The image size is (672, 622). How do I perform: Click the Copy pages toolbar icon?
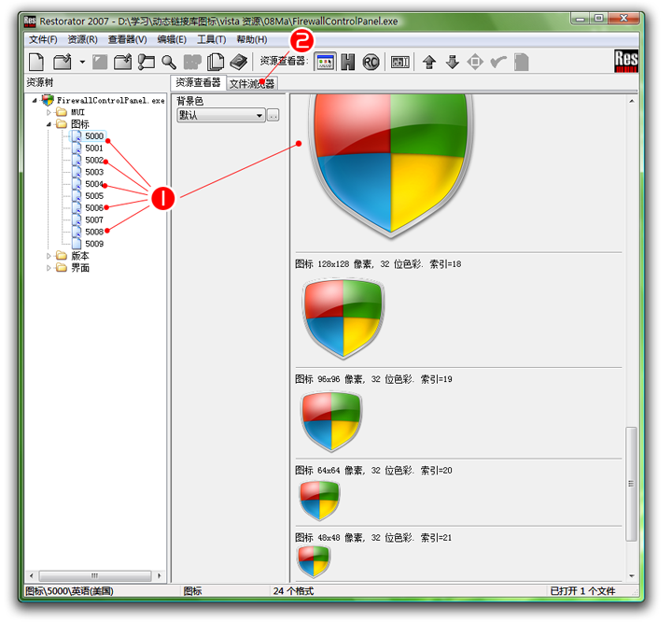click(216, 63)
